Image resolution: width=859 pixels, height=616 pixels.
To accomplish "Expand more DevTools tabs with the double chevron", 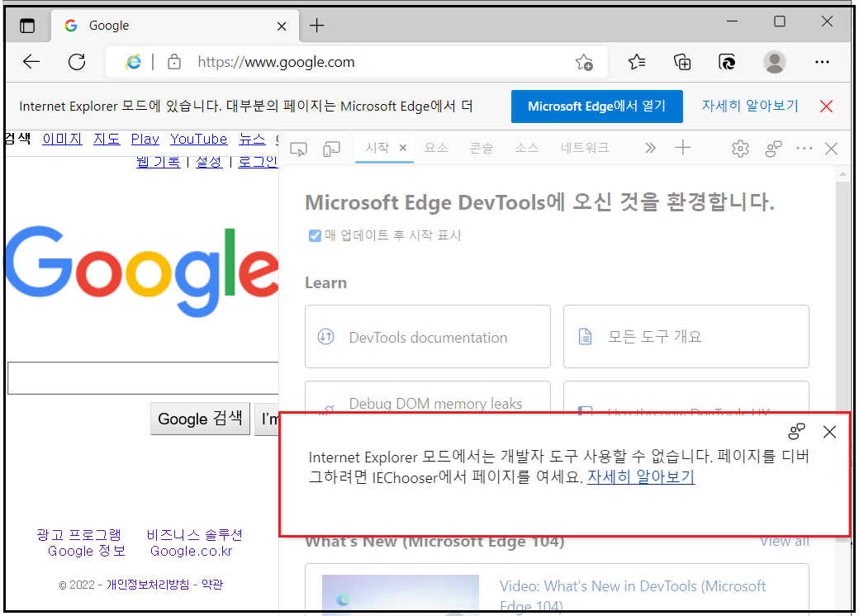I will tap(650, 148).
